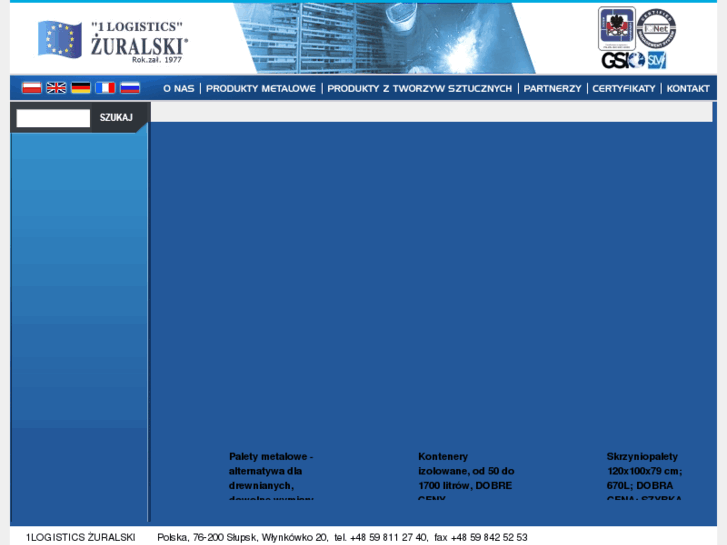
Task: Open the KONTAKT page
Action: pos(688,89)
